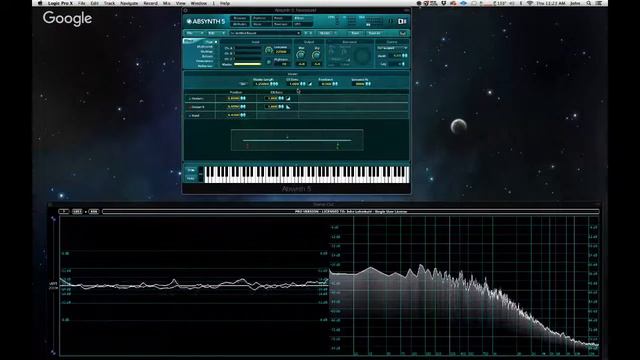Select the Multicomb effect mode
The image size is (640, 360).
[x=205, y=47]
